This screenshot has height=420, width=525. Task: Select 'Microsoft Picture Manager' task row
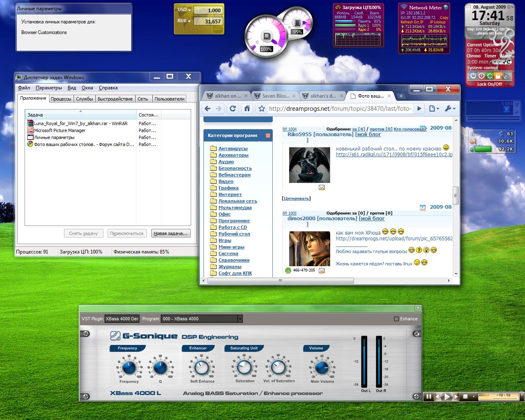point(107,130)
